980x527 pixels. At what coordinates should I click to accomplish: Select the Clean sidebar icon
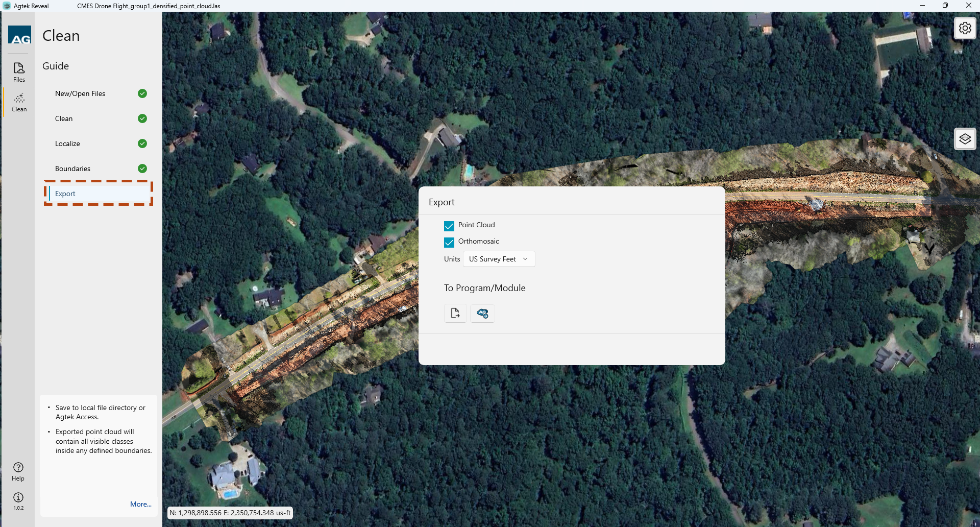click(19, 102)
